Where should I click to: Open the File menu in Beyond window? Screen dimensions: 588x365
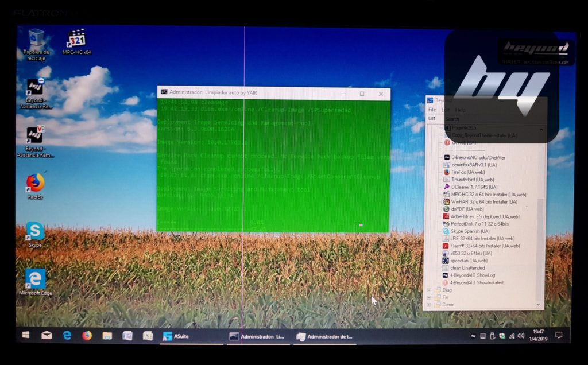[x=432, y=110]
